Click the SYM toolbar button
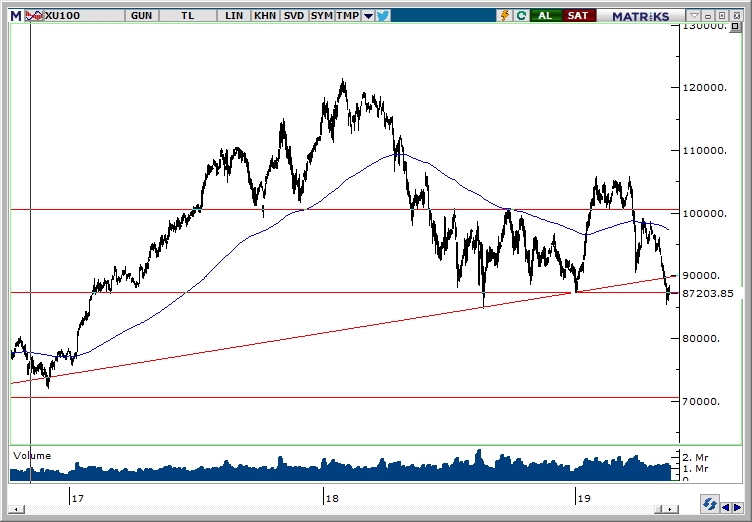The height and width of the screenshot is (522, 752). pos(321,16)
